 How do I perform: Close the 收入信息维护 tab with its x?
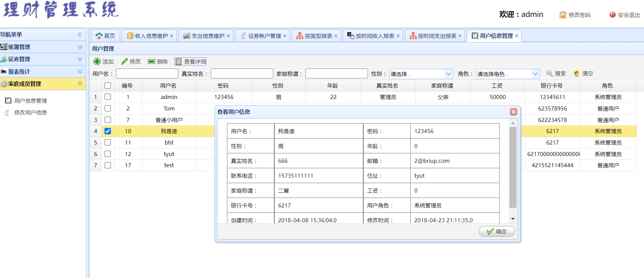172,36
